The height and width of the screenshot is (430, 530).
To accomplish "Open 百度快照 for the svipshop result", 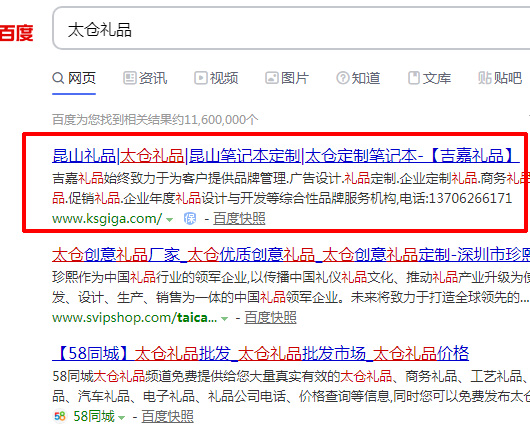I will (x=270, y=318).
